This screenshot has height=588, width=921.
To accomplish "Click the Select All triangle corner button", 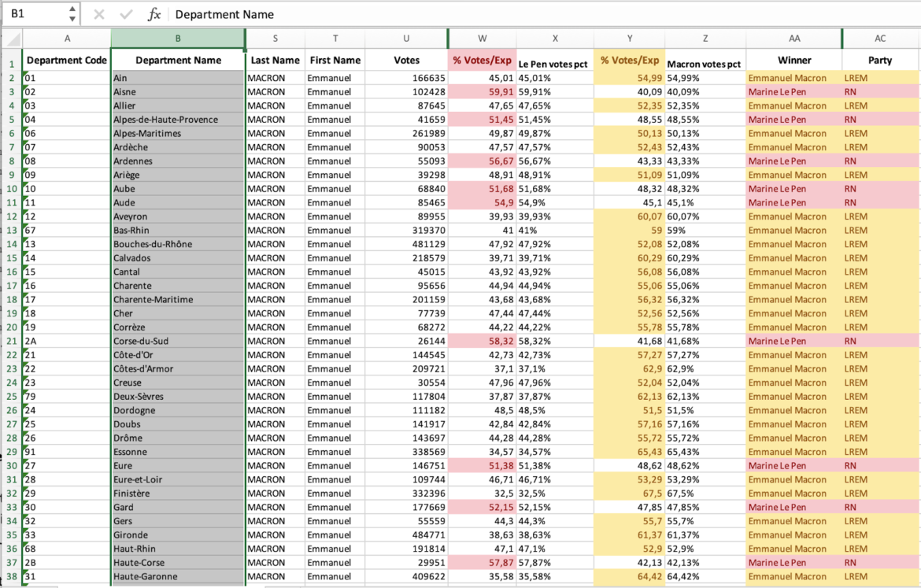I will click(10, 38).
